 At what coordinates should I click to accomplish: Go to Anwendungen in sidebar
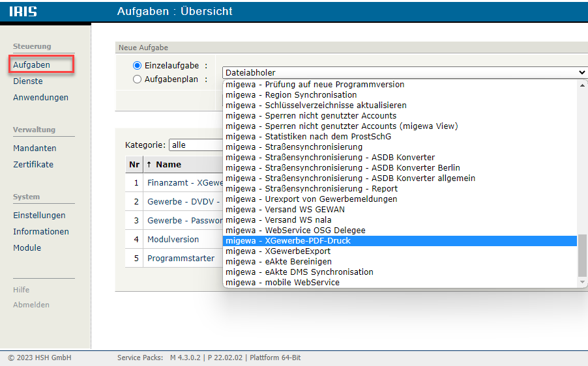(x=40, y=98)
